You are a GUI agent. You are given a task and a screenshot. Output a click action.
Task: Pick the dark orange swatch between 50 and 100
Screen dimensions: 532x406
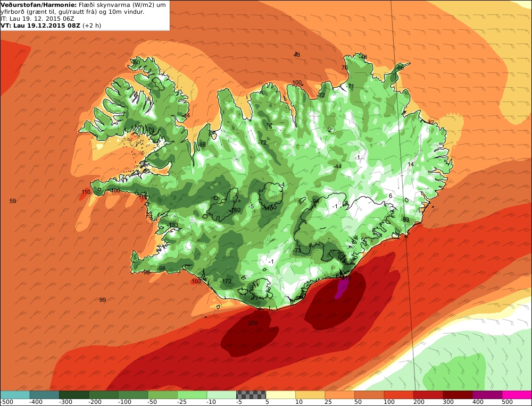pos(369,394)
